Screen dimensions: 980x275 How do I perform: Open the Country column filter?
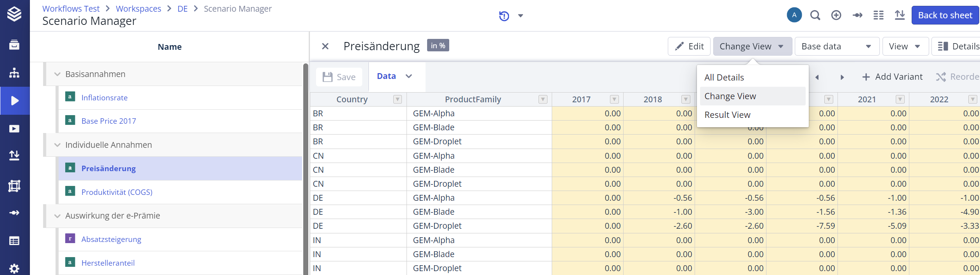(397, 100)
